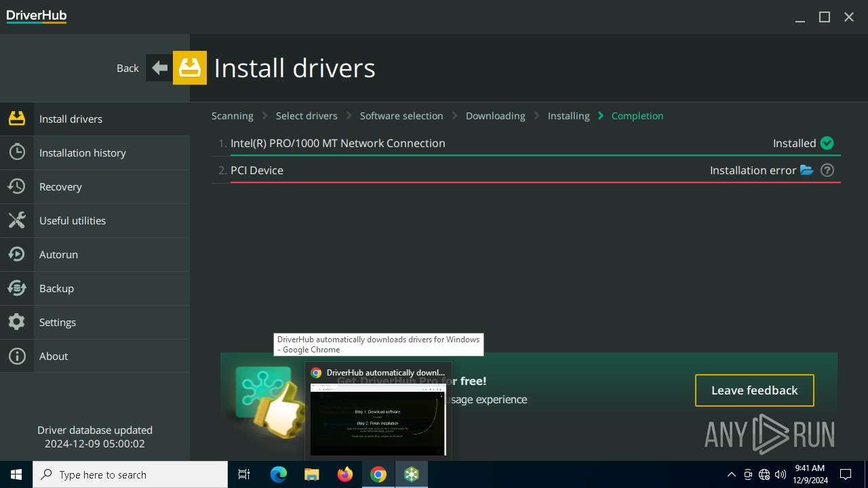Open the Autorun menu item

tap(95, 254)
